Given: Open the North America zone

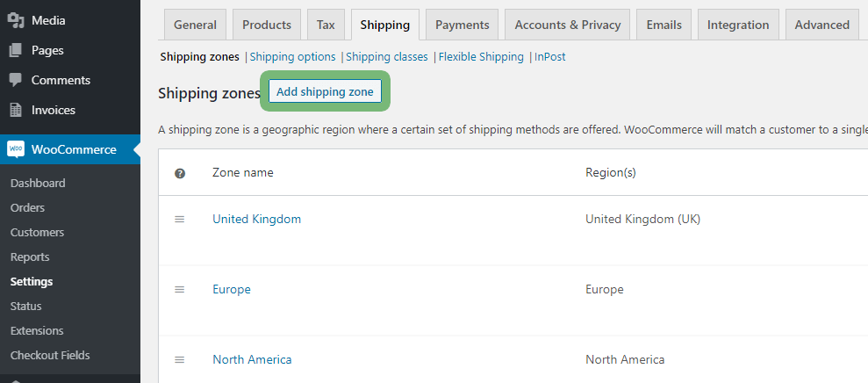Looking at the screenshot, I should [x=252, y=359].
